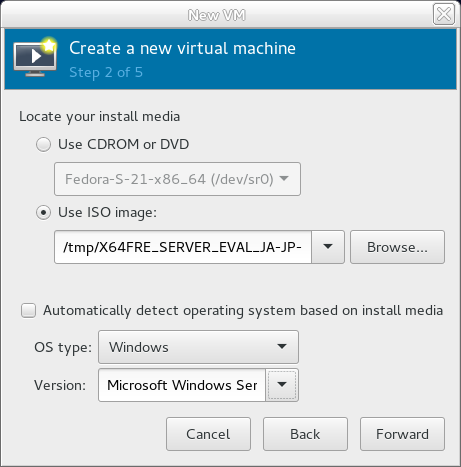Screen dimensions: 461x467
Task: Expand the Version combo box arrow
Action: pos(282,385)
